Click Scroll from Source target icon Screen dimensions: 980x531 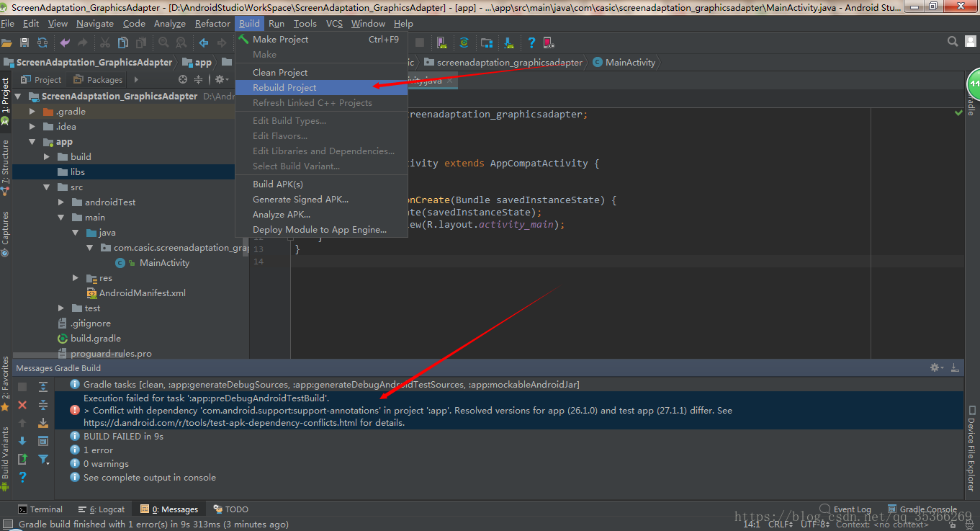click(182, 79)
